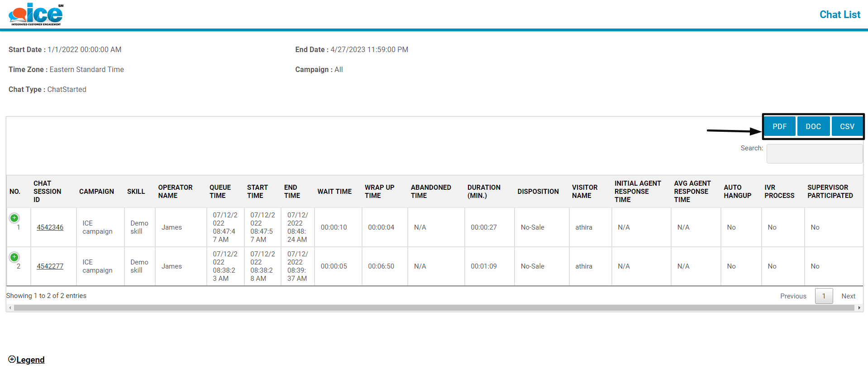
Task: Expand row 2 details with green plus icon
Action: [14, 257]
